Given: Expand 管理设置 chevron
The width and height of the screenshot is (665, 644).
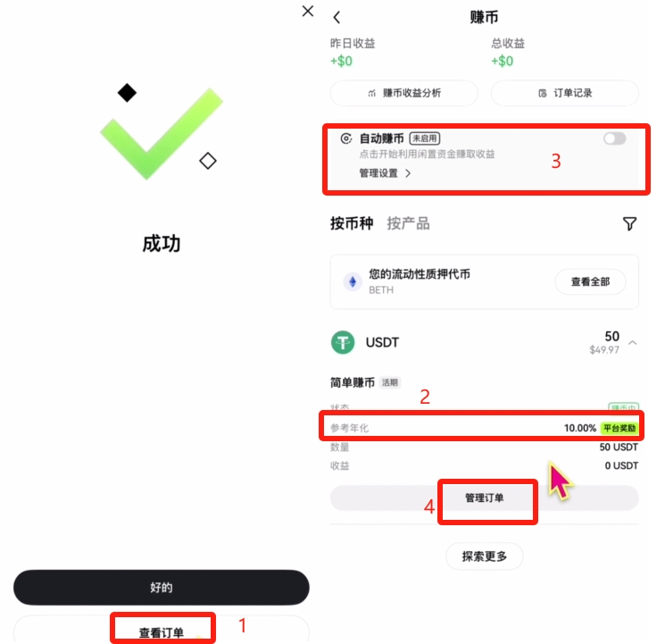Looking at the screenshot, I should click(408, 173).
